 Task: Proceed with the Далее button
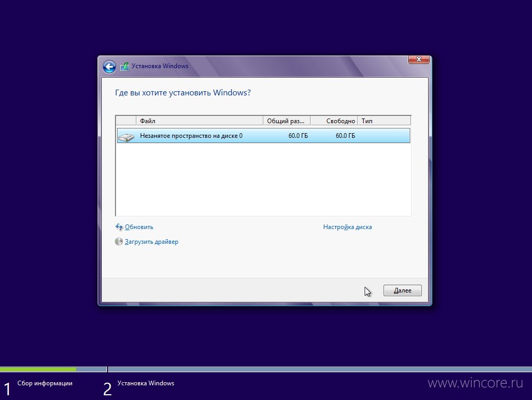coord(402,290)
